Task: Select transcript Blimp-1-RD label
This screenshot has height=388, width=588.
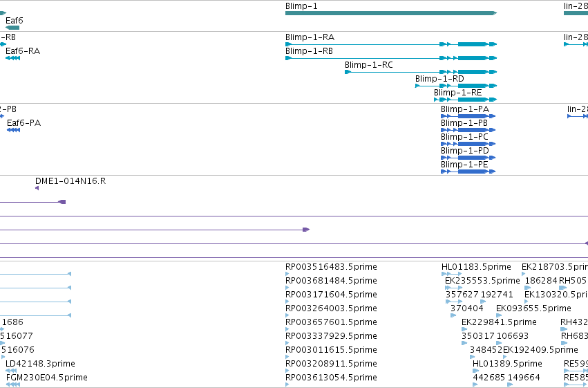Action: [x=439, y=79]
